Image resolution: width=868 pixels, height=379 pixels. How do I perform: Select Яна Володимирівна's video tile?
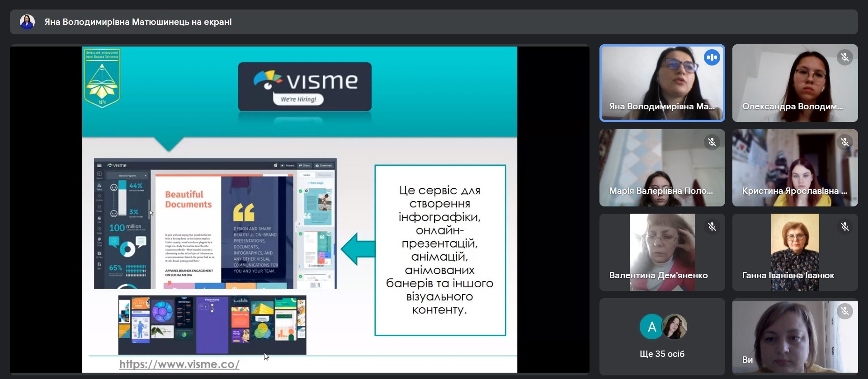click(x=662, y=83)
